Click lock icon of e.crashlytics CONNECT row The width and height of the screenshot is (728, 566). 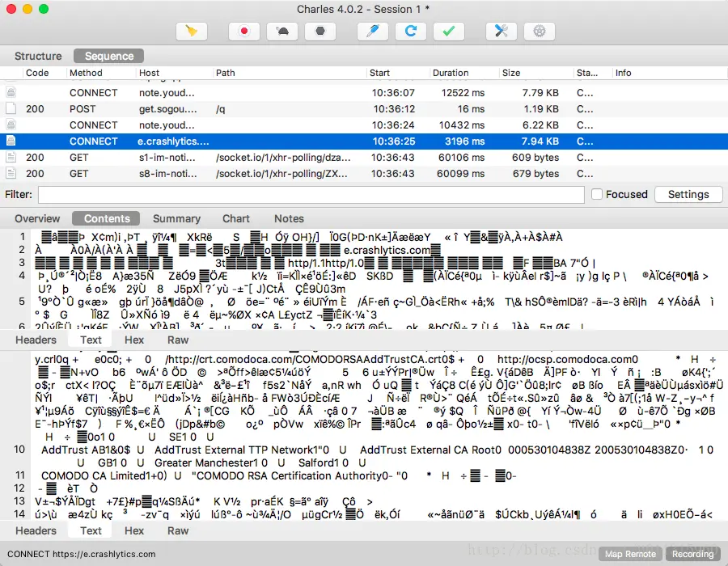coord(11,141)
